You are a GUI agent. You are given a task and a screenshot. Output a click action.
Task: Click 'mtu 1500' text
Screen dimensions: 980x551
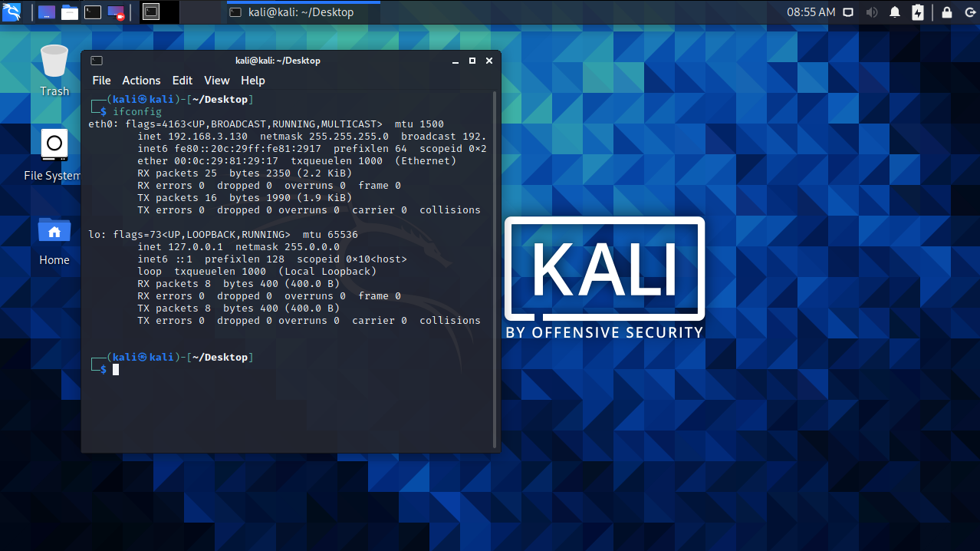419,124
